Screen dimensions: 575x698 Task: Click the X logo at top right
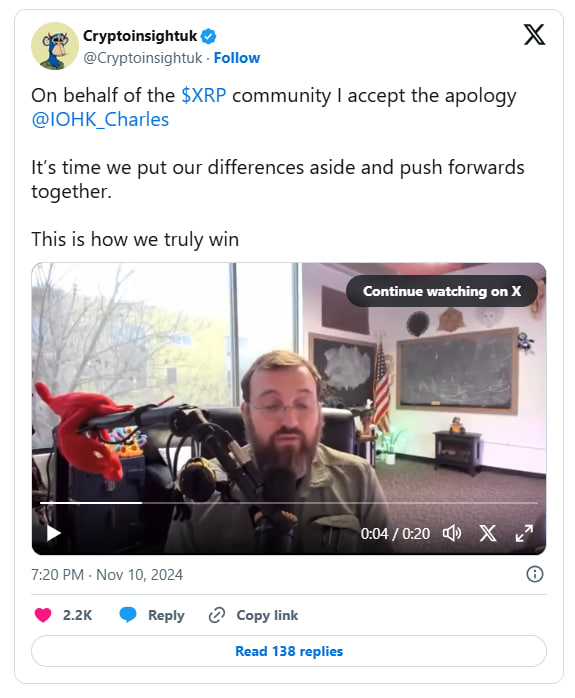coord(534,35)
